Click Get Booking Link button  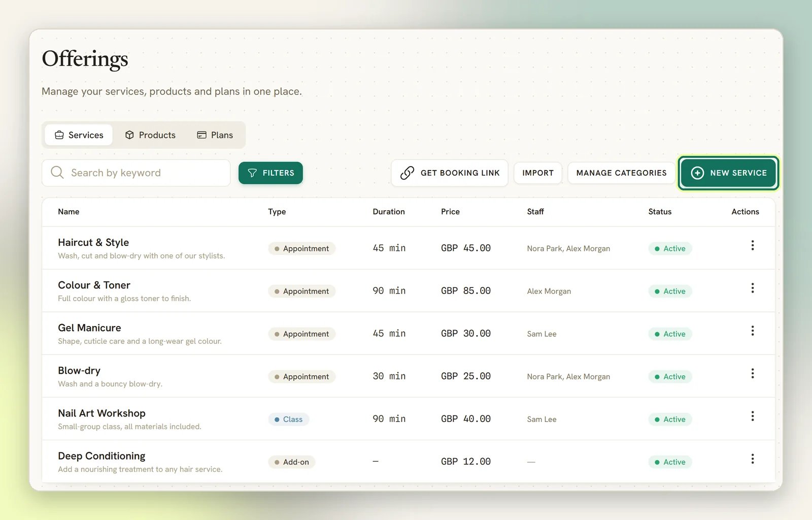[x=450, y=173]
